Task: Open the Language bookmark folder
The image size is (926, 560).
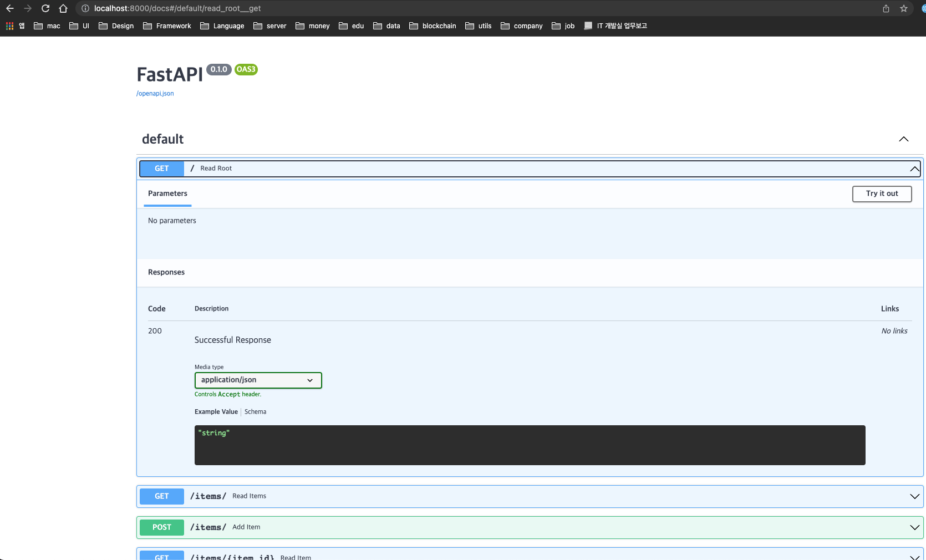Action: tap(222, 26)
